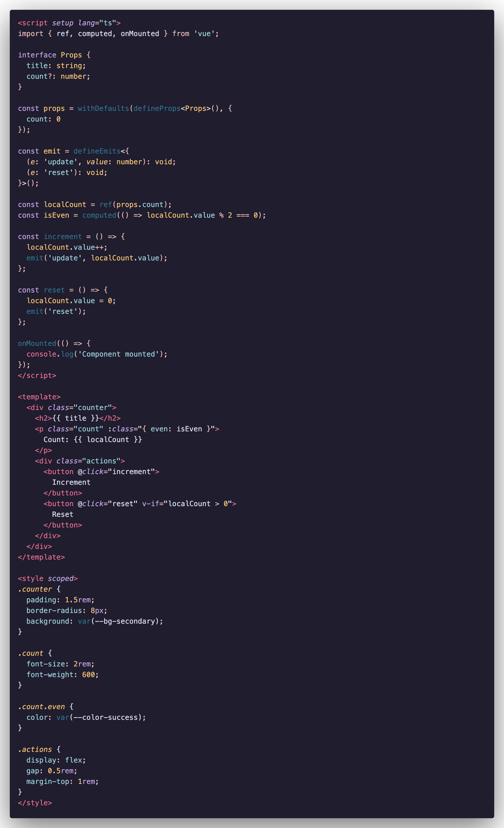Click the 'vue' import string

tap(204, 34)
